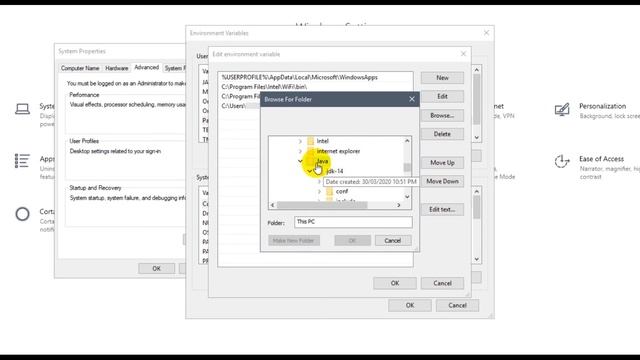Click OK in Edit environment variable dialog
Viewport: 640px width, 360px height.
[395, 283]
